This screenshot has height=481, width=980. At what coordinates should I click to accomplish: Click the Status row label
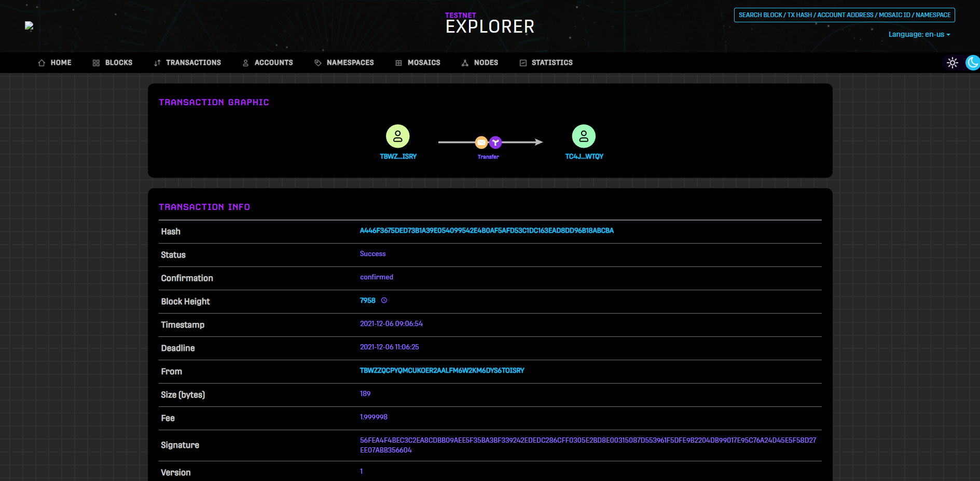(173, 255)
